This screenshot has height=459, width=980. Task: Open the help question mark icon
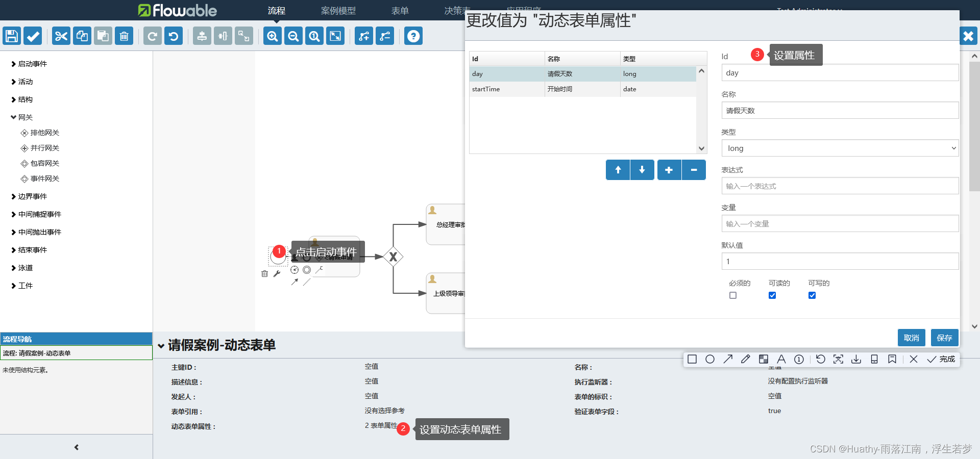point(413,36)
